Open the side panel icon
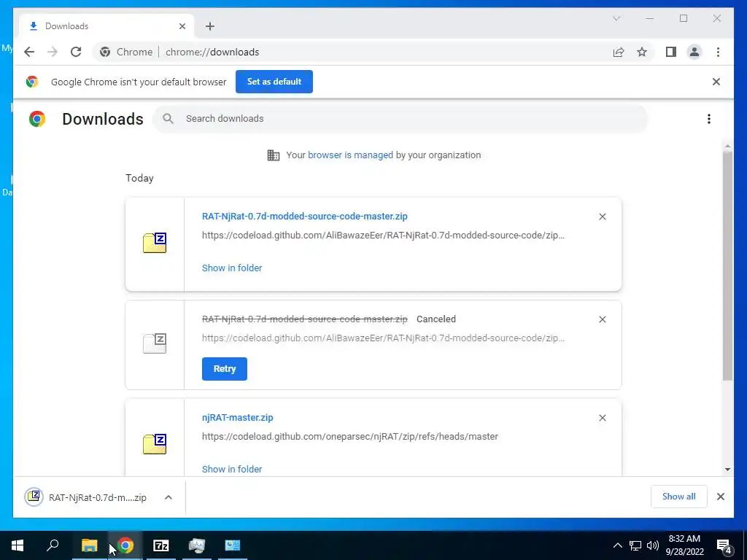 pyautogui.click(x=671, y=52)
